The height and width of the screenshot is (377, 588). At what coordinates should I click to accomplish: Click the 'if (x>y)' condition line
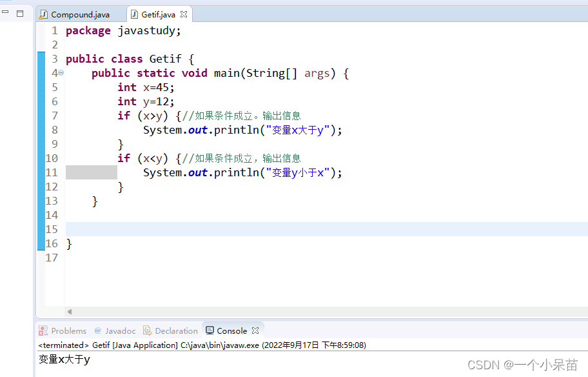pyautogui.click(x=210, y=116)
